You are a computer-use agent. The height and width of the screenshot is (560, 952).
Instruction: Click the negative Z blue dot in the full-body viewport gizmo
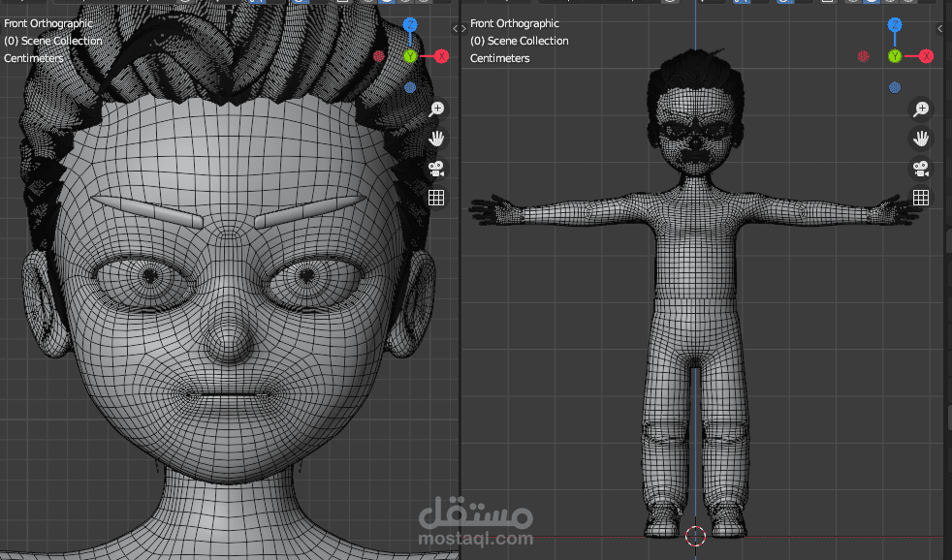pos(895,87)
